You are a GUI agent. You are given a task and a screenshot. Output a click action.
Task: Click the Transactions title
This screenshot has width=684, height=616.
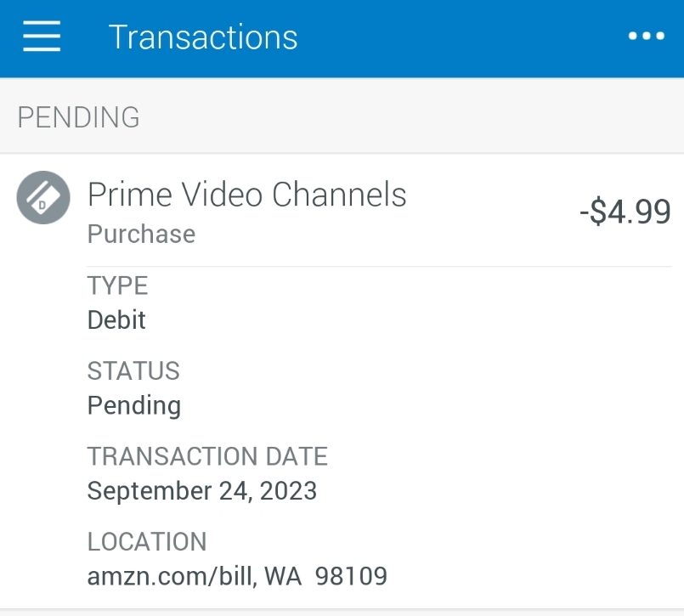tap(202, 36)
